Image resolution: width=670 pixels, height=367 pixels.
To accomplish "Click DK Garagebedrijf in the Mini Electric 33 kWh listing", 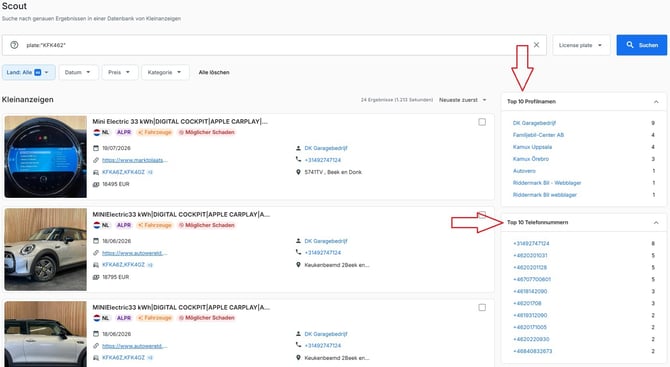I will point(326,148).
